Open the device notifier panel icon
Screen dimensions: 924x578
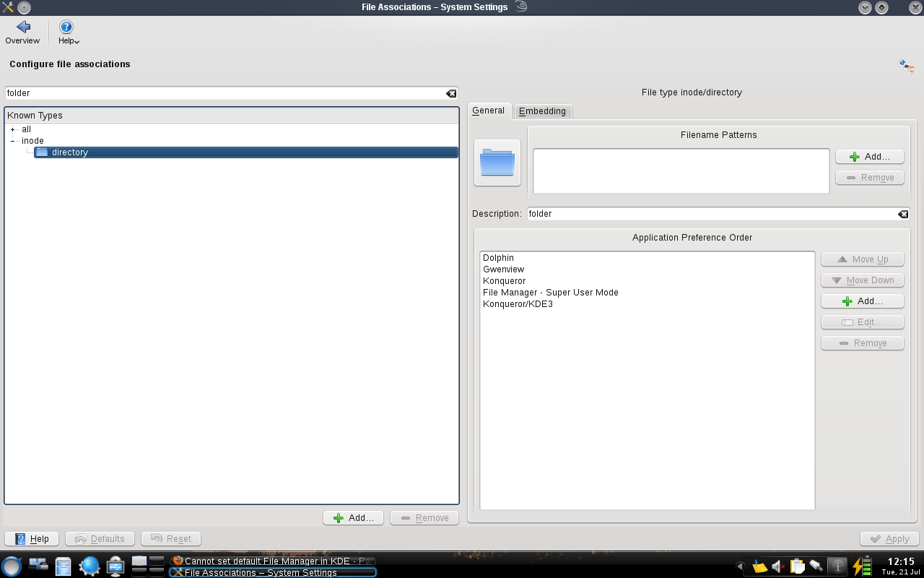point(116,566)
